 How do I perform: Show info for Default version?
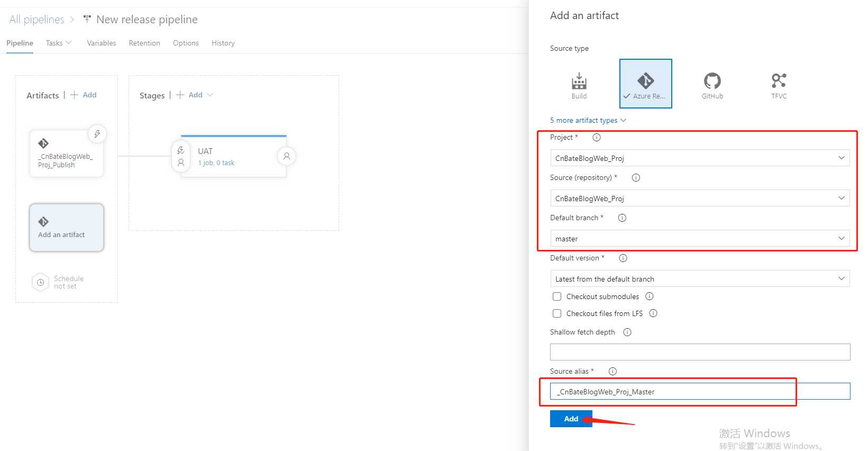point(623,258)
